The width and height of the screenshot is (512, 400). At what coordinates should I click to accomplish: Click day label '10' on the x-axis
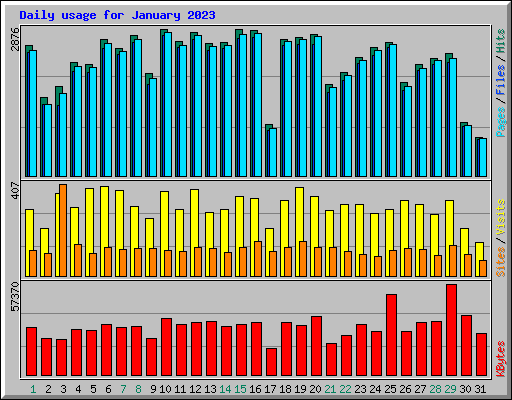click(x=165, y=389)
